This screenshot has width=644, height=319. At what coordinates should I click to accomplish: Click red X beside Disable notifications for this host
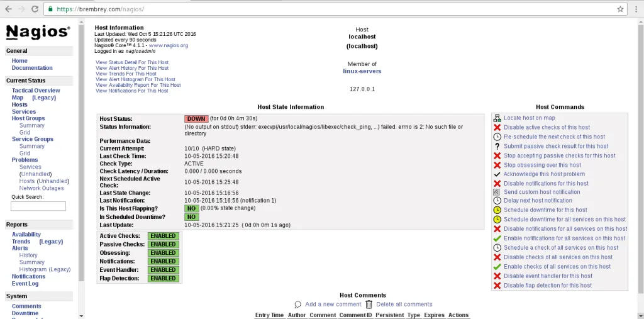497,184
